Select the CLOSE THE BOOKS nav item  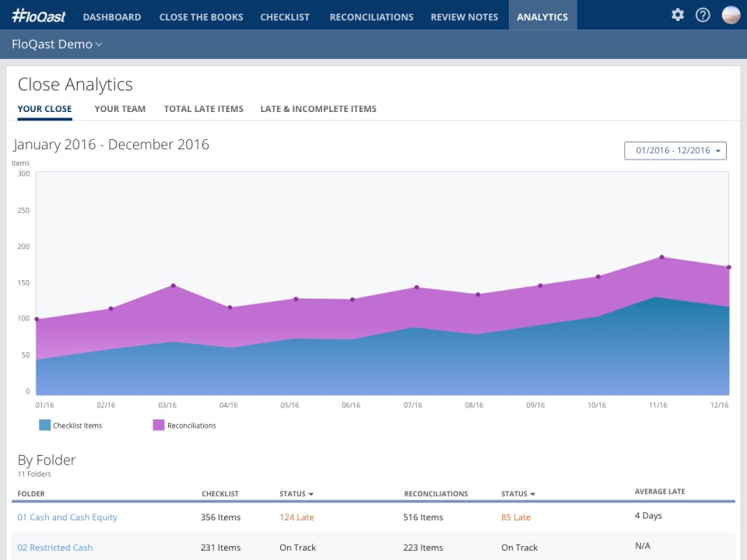(x=201, y=16)
